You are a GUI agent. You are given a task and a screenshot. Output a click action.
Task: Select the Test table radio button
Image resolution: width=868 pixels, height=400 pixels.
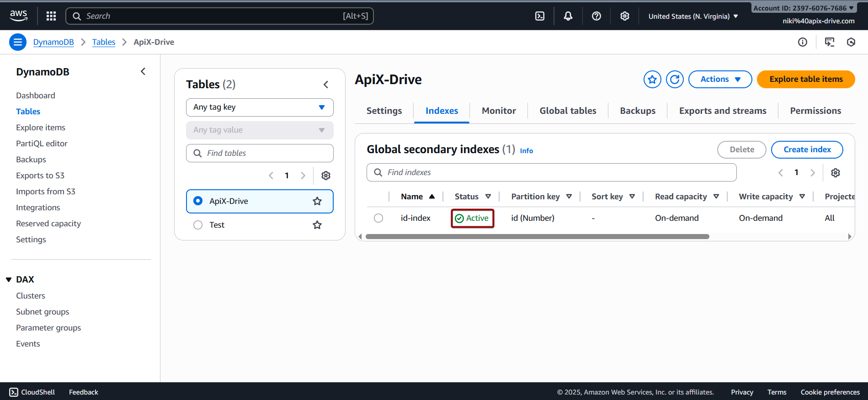[198, 225]
